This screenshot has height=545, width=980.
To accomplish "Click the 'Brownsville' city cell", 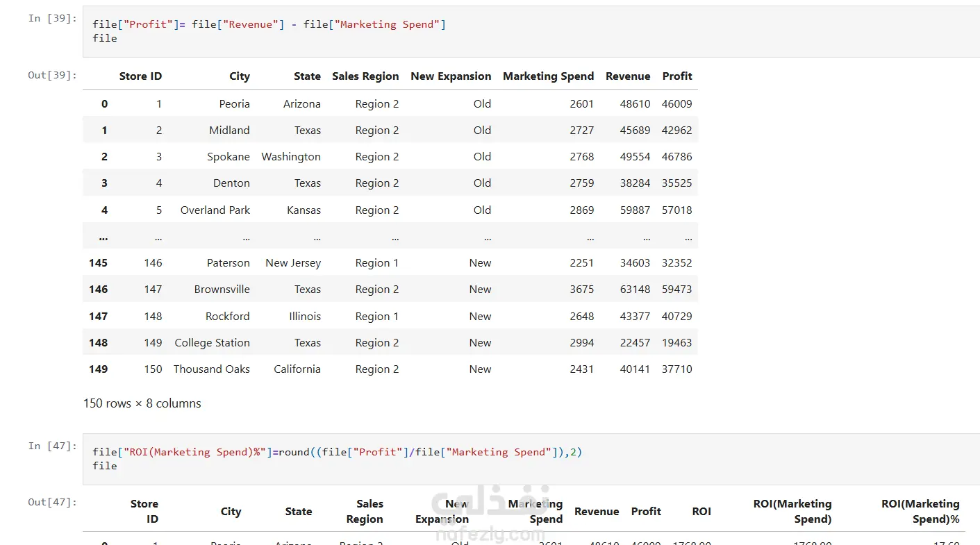I will pyautogui.click(x=222, y=290).
